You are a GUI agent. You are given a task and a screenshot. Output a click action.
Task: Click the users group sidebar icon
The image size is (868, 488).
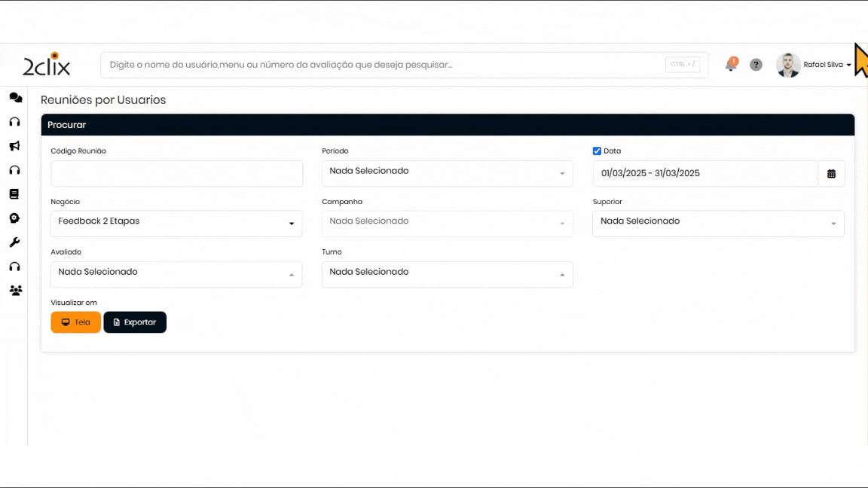(15, 291)
